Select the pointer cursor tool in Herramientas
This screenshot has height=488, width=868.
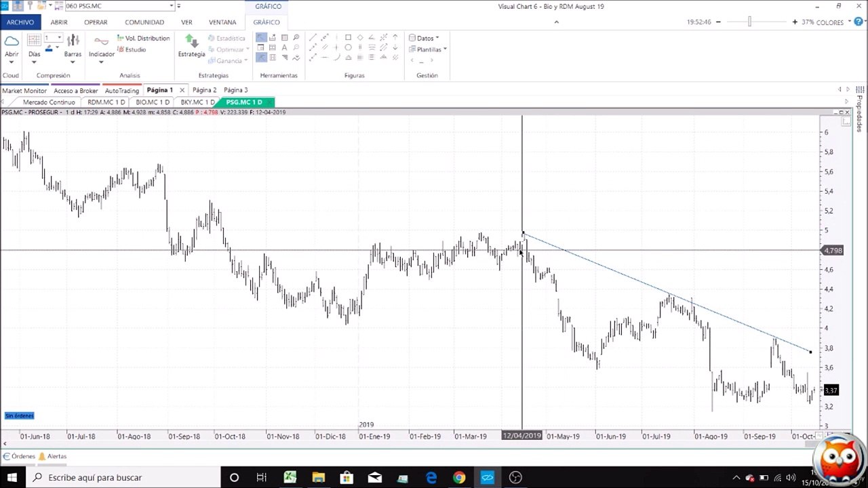(x=261, y=38)
